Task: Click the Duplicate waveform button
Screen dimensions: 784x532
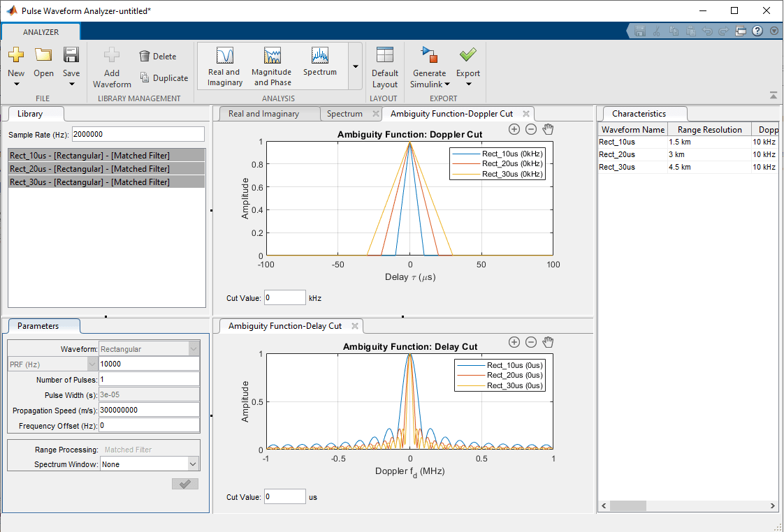Action: [x=164, y=78]
